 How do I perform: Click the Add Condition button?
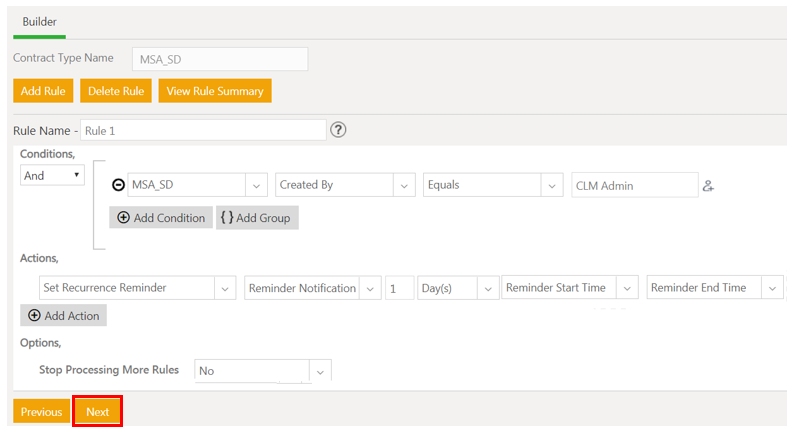(160, 218)
